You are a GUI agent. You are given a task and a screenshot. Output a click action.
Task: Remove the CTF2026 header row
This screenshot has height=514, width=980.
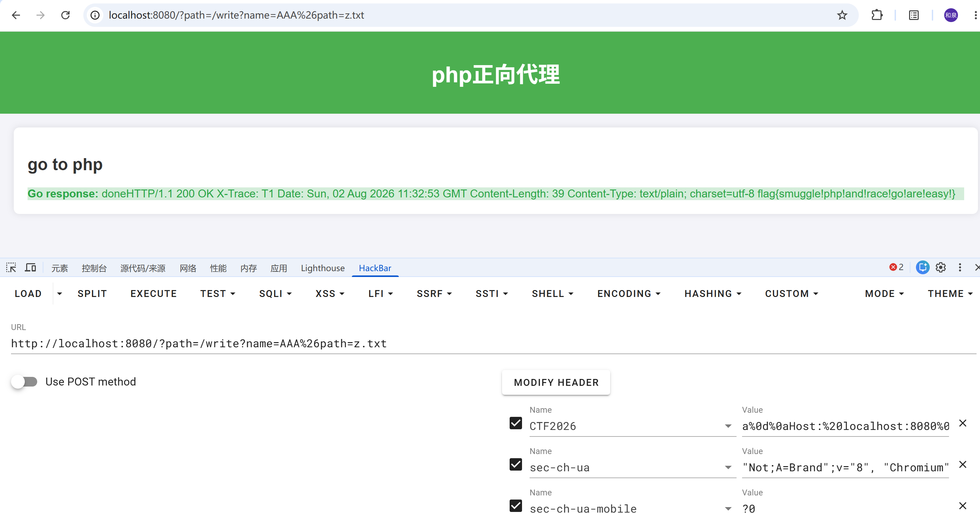point(962,423)
